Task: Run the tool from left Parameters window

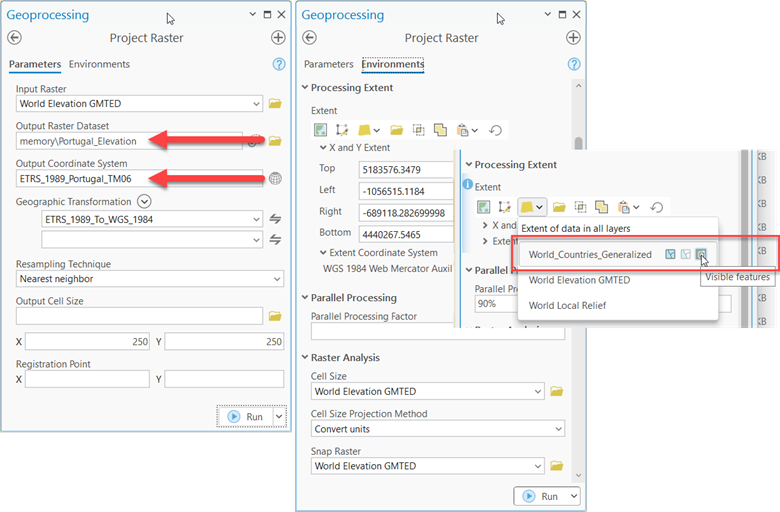Action: coord(245,416)
